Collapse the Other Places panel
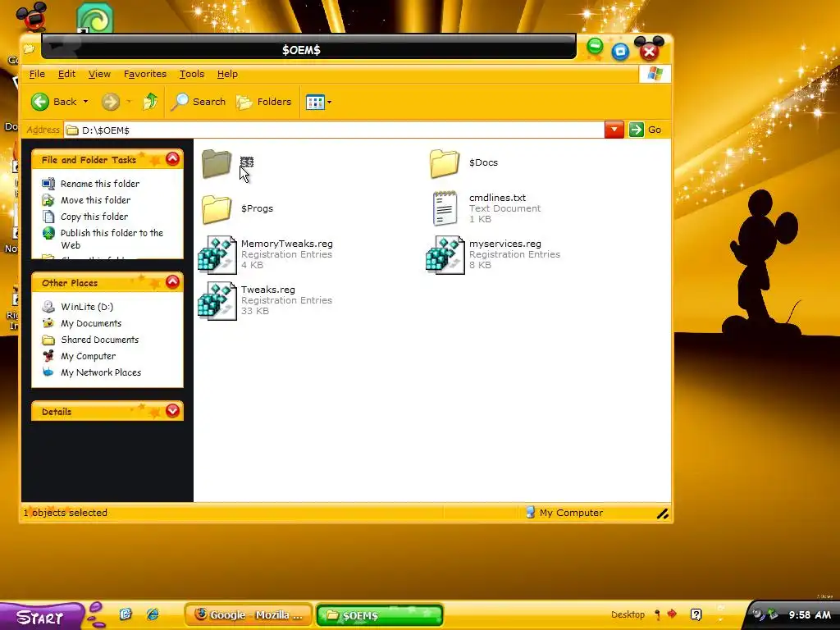The image size is (840, 630). point(172,282)
